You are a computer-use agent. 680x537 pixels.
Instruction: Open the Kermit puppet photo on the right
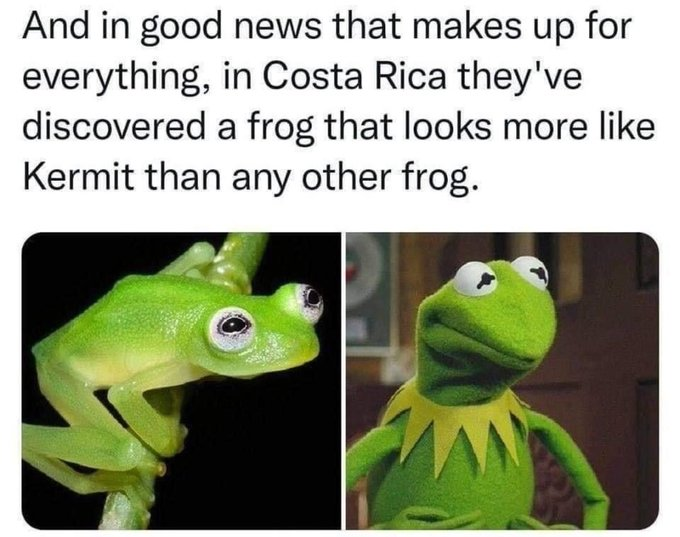tap(502, 381)
